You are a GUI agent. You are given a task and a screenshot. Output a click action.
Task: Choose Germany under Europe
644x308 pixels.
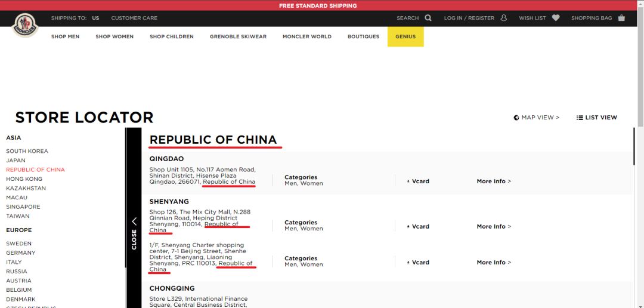point(21,253)
